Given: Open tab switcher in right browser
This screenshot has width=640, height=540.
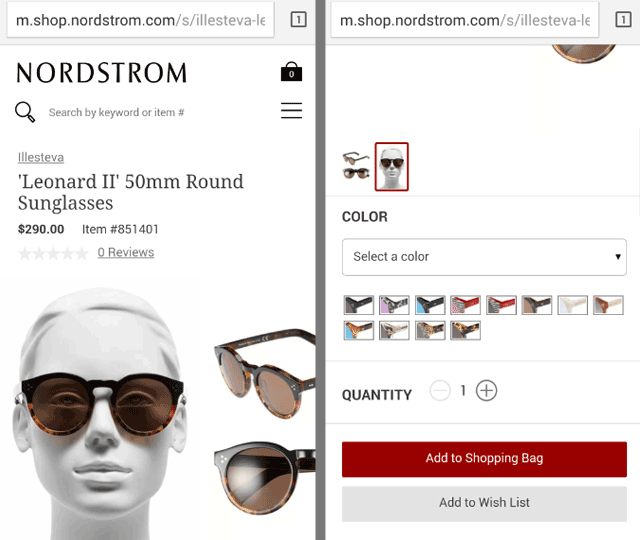Looking at the screenshot, I should pyautogui.click(x=623, y=19).
